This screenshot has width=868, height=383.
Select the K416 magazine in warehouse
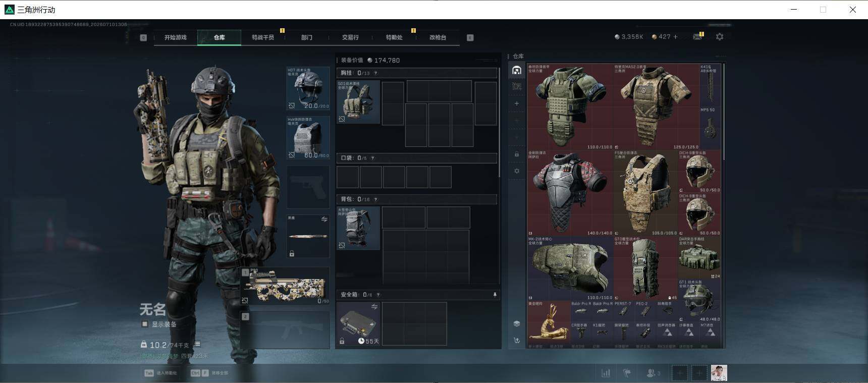click(x=711, y=85)
